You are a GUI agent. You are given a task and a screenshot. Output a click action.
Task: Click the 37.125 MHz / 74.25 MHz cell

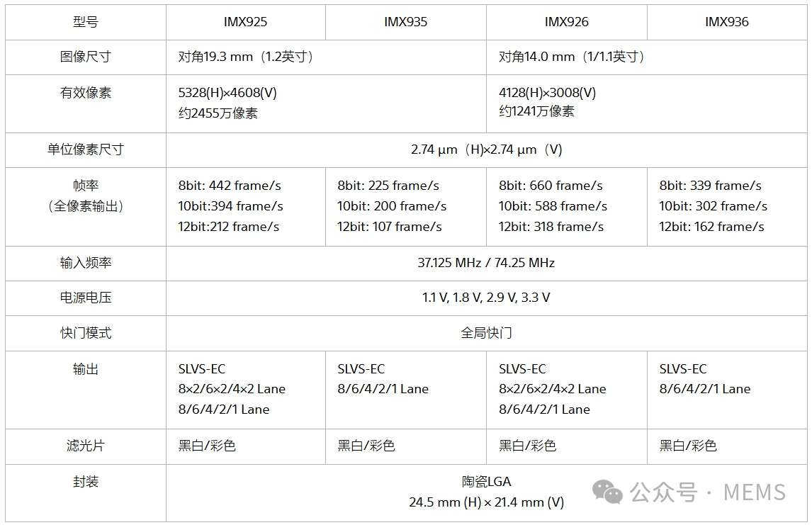coord(486,263)
